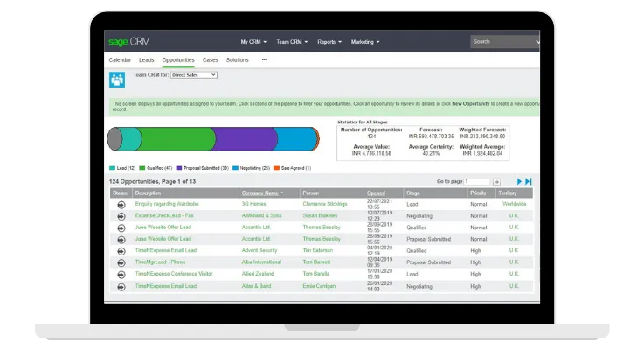Click the go-to-page submit button
Viewport: 644px width, 350px height.
[x=496, y=181]
